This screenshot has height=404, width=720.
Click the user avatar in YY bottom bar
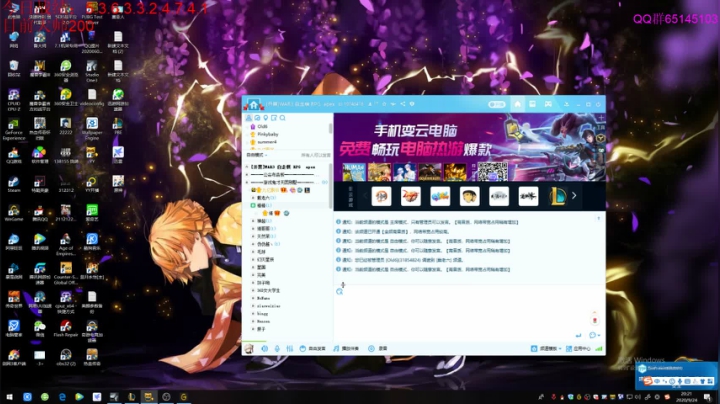coord(249,348)
